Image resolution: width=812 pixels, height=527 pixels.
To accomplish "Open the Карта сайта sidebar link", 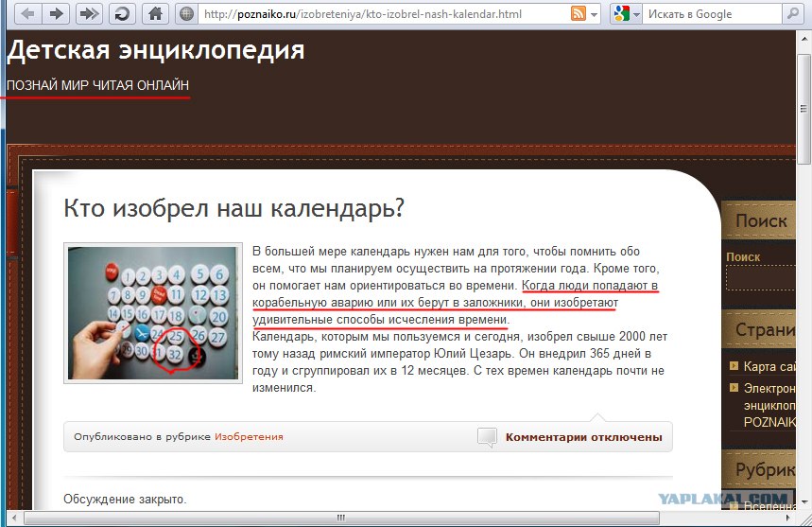I will click(x=769, y=366).
